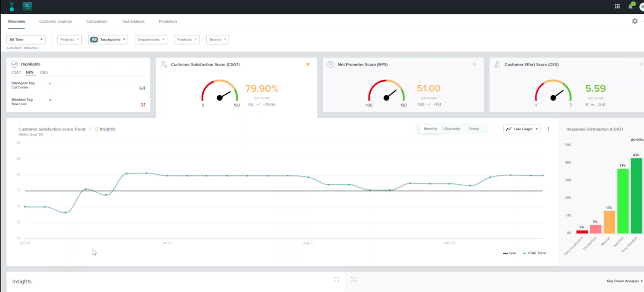Open the Departments filter dropdown
Image resolution: width=644 pixels, height=292 pixels.
(151, 39)
